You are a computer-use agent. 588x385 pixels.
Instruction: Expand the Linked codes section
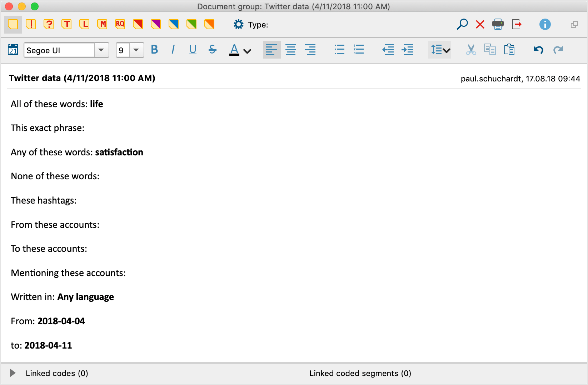13,373
